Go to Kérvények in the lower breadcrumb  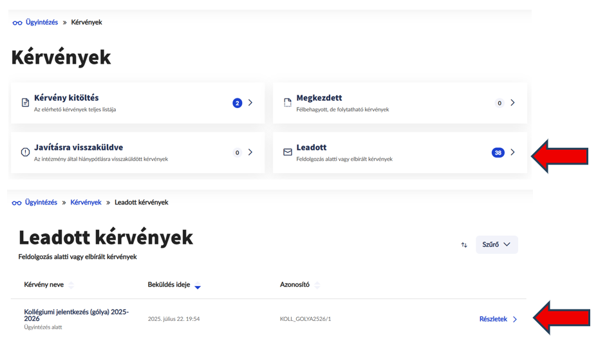click(86, 203)
